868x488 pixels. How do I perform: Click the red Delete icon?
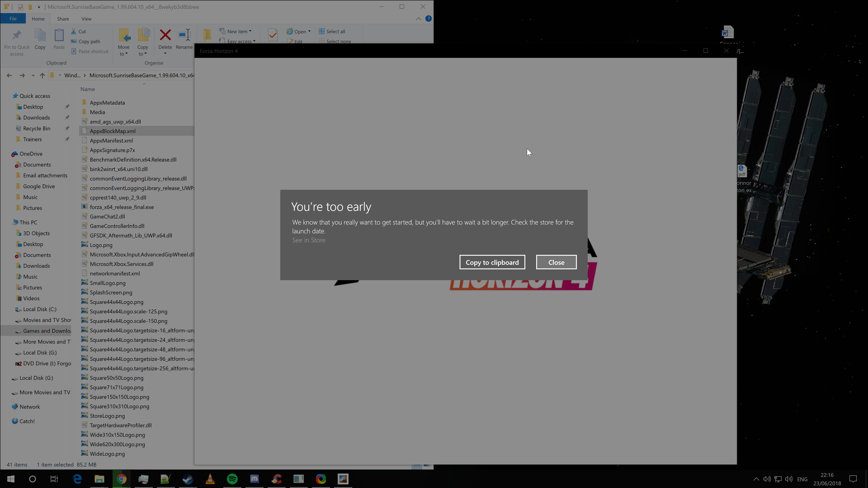point(165,35)
